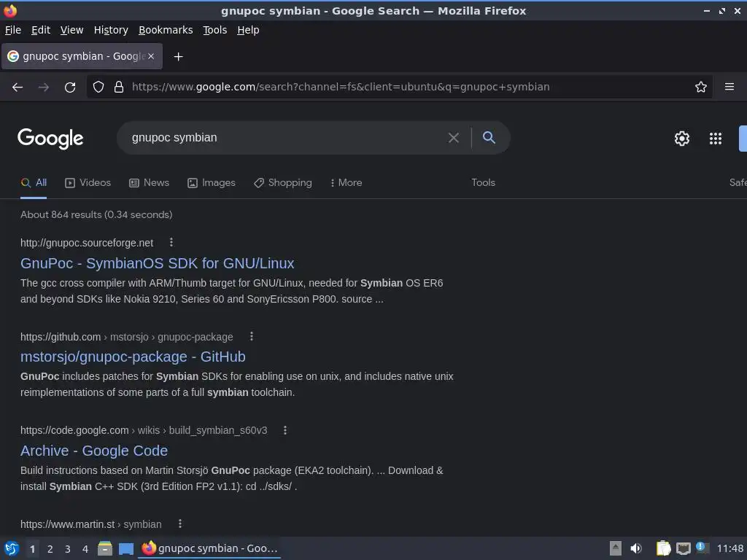The width and height of the screenshot is (747, 560).
Task: Open the volume control in tray
Action: pos(636,548)
